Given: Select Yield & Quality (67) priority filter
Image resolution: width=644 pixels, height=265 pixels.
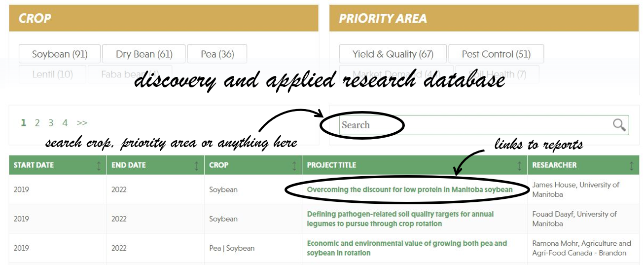Looking at the screenshot, I should 393,54.
